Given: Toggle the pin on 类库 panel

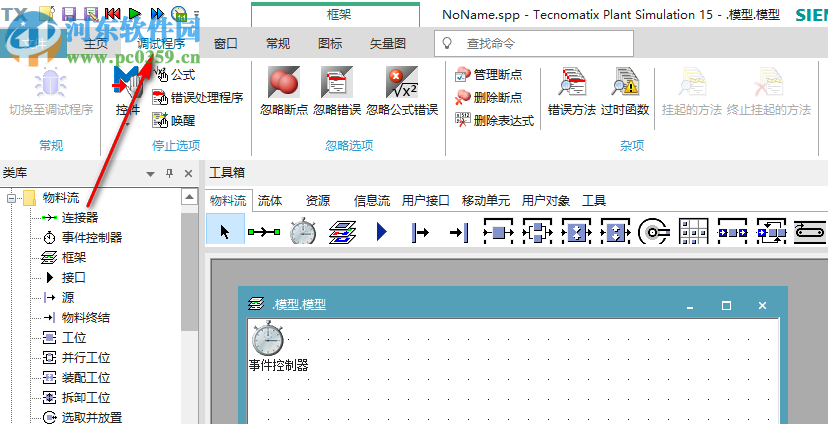Looking at the screenshot, I should [170, 173].
